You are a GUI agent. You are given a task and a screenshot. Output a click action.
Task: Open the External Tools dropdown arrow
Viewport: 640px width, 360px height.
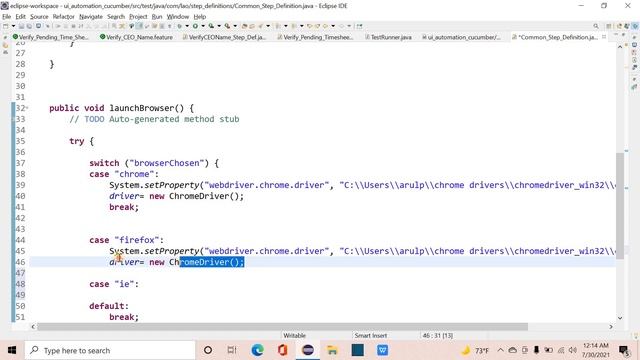click(x=235, y=26)
